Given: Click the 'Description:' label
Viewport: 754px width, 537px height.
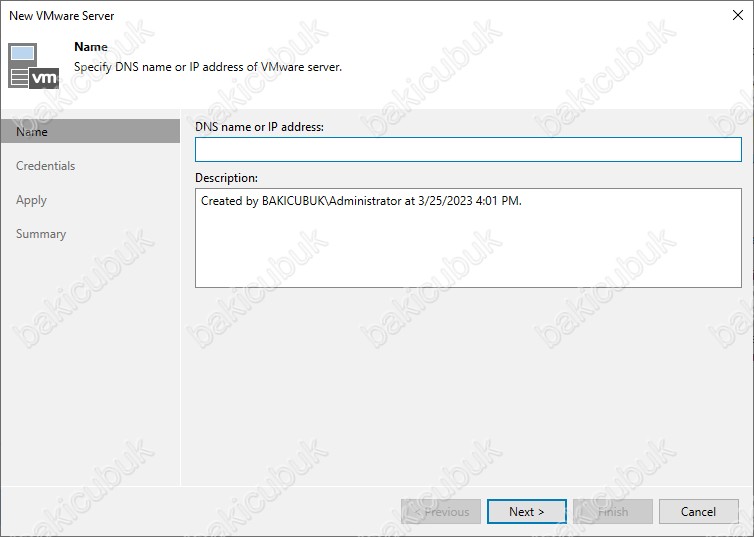Looking at the screenshot, I should (226, 178).
